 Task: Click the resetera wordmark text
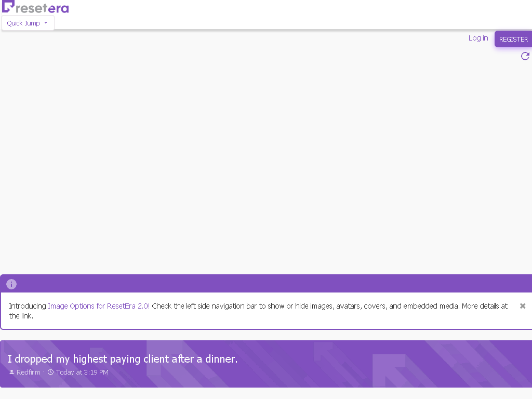pos(43,8)
